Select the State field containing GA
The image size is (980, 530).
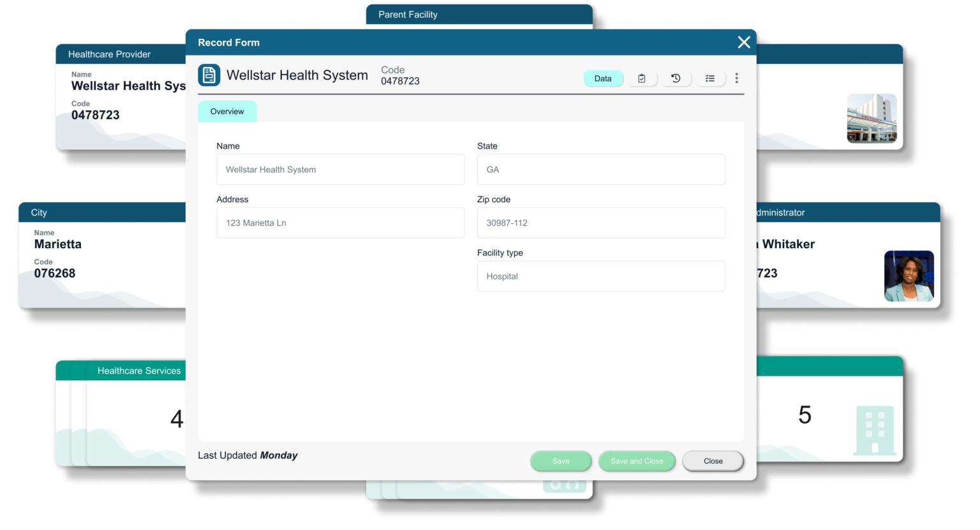pyautogui.click(x=600, y=169)
